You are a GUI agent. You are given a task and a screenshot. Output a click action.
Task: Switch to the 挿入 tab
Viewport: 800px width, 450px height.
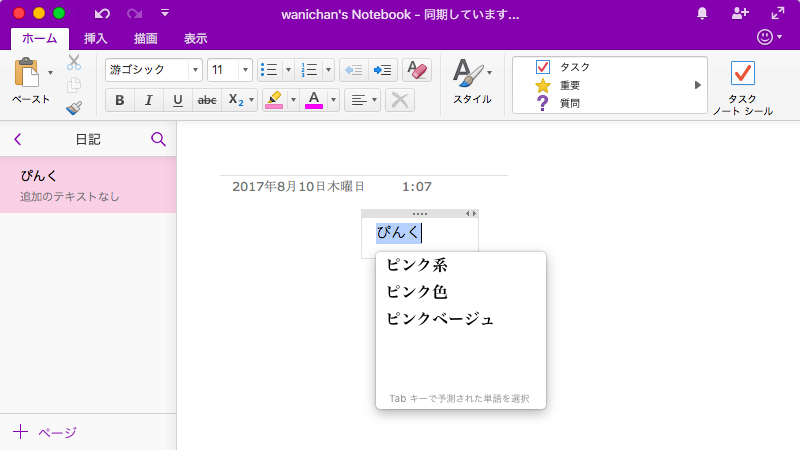pos(95,39)
